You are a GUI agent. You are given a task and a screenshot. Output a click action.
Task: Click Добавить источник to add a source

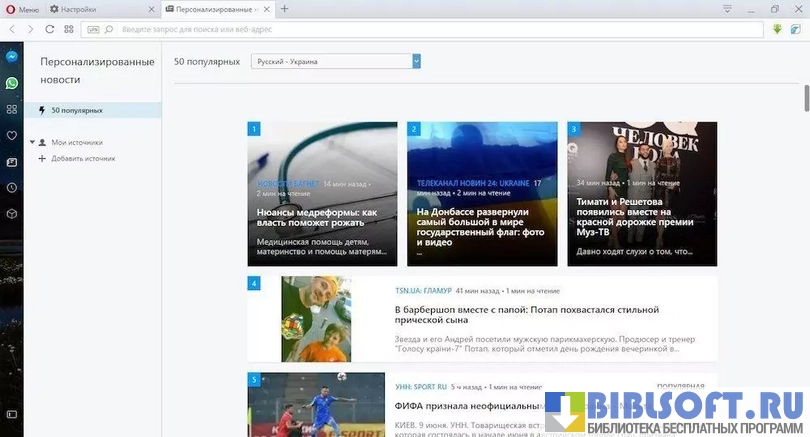(x=82, y=158)
